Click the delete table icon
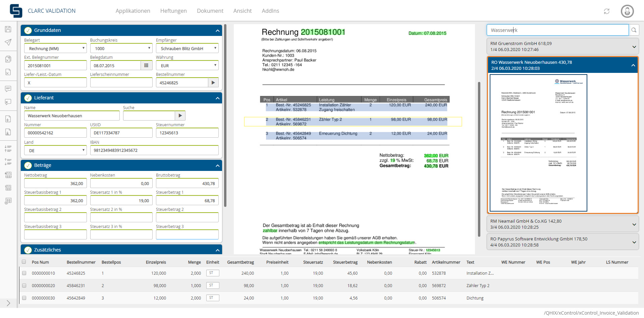This screenshot has height=318, width=644. coord(8,201)
